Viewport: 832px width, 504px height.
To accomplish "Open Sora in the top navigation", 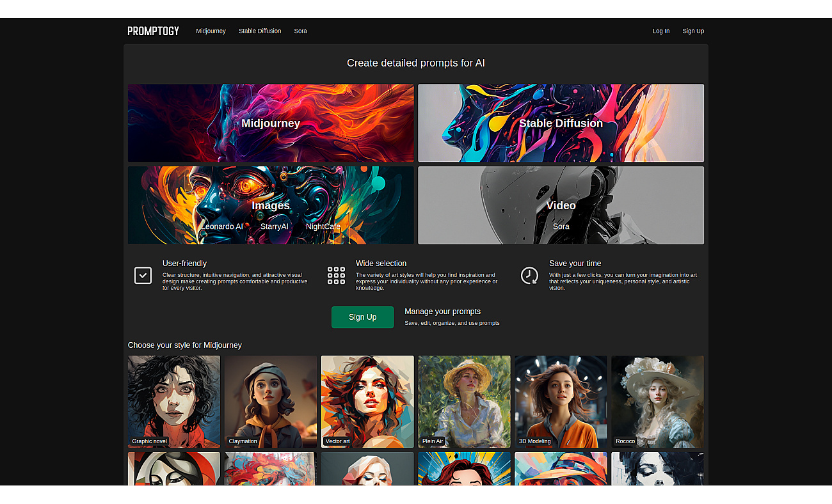I will coord(300,31).
